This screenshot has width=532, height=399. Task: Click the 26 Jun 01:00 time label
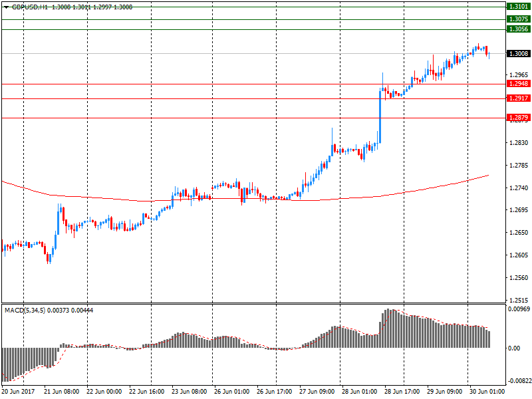[x=231, y=391]
